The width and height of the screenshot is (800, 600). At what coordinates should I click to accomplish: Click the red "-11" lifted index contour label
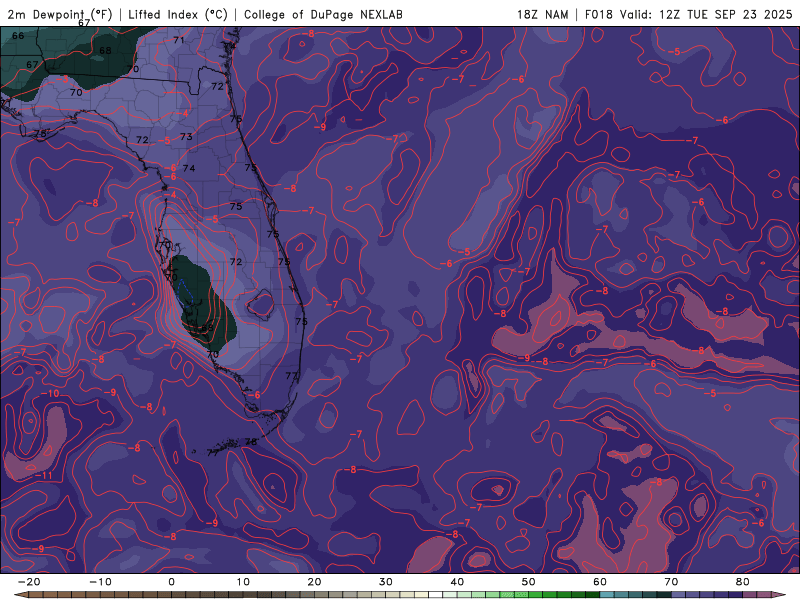coord(44,476)
